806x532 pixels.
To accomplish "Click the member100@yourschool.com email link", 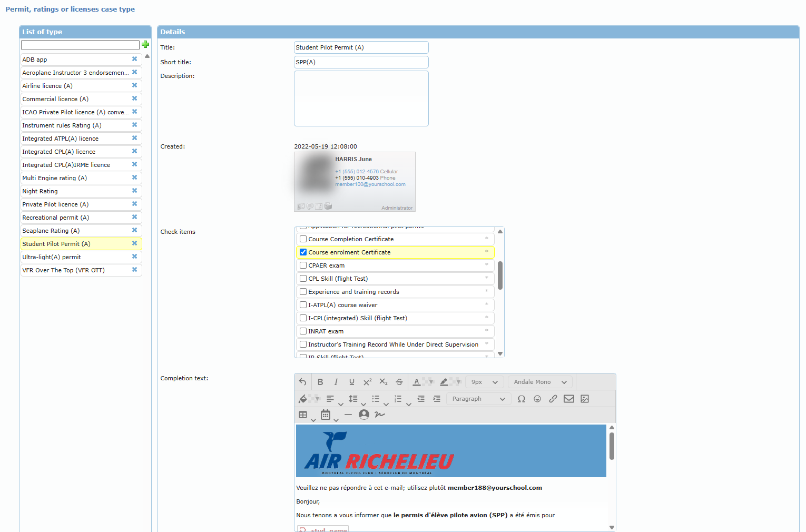I will coord(370,184).
